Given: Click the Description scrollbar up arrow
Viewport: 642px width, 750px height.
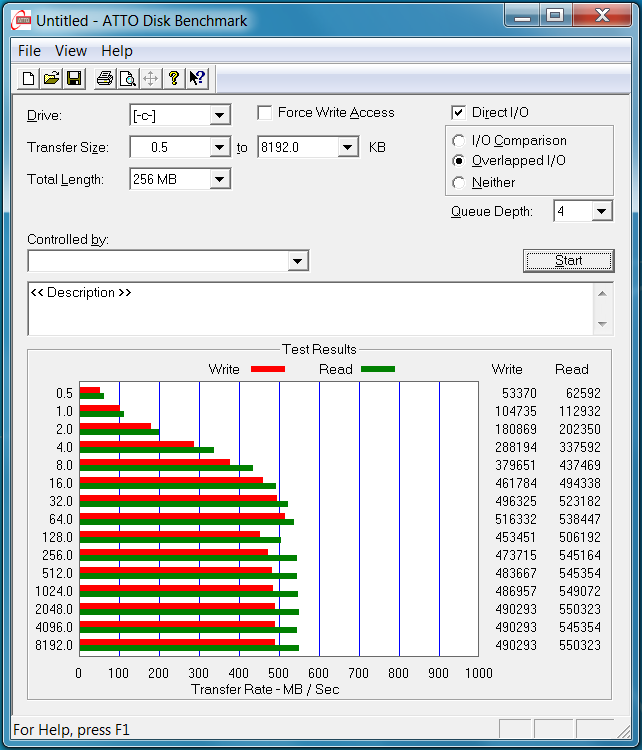Looking at the screenshot, I should pyautogui.click(x=603, y=294).
